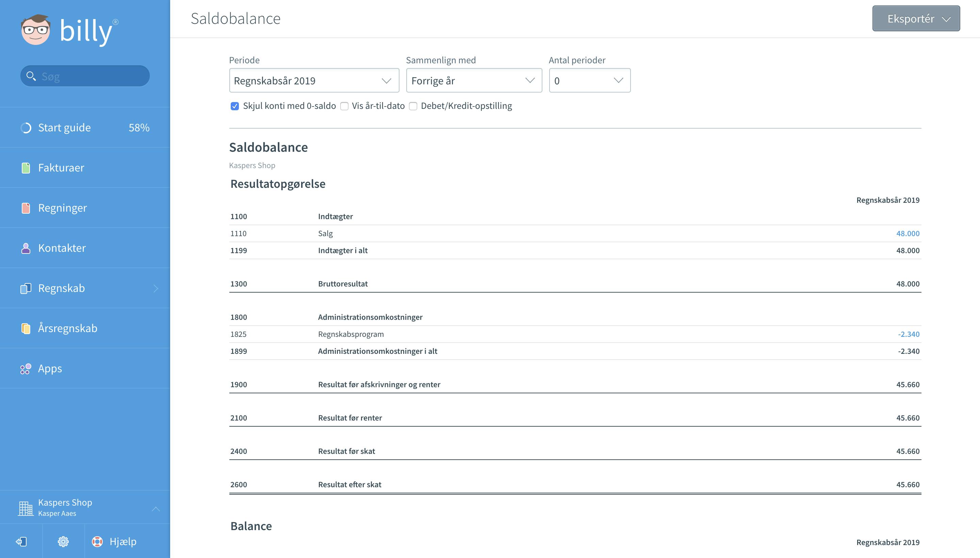Click the Bruttoresultat row label
The height and width of the screenshot is (558, 980).
(x=343, y=284)
